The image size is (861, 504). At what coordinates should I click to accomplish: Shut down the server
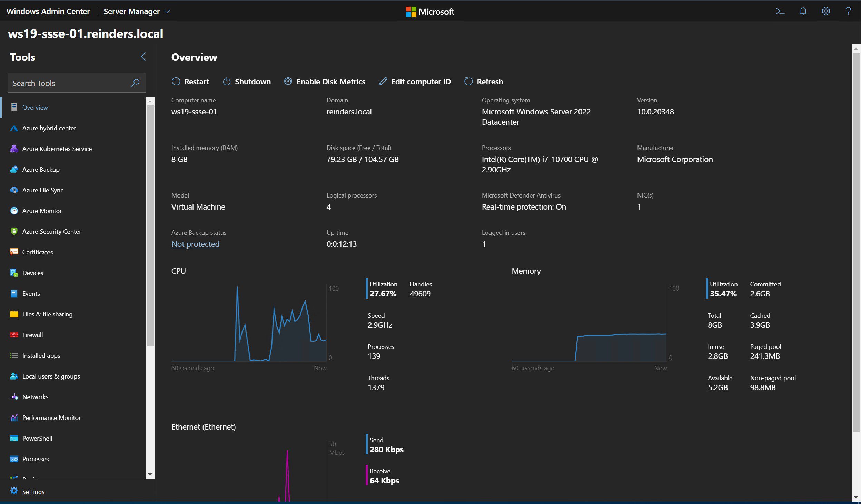pos(247,82)
